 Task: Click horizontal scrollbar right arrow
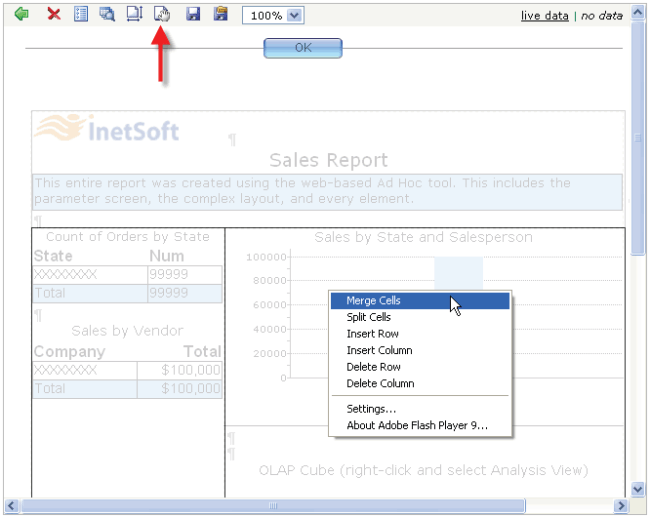point(621,506)
